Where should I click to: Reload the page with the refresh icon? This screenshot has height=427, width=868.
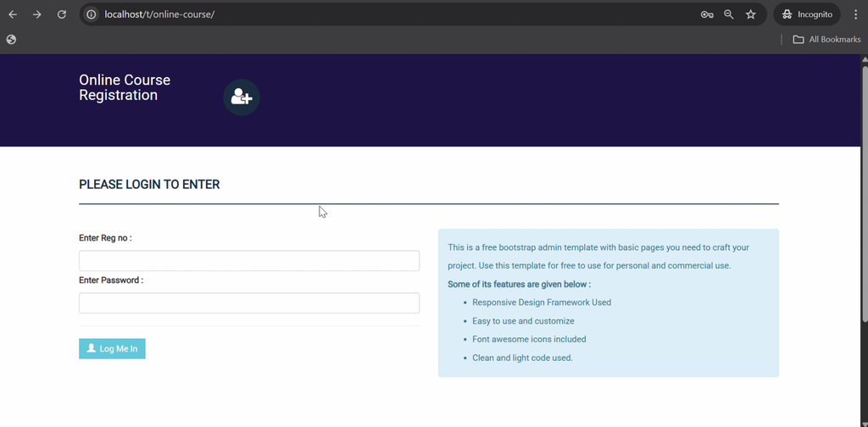click(62, 14)
